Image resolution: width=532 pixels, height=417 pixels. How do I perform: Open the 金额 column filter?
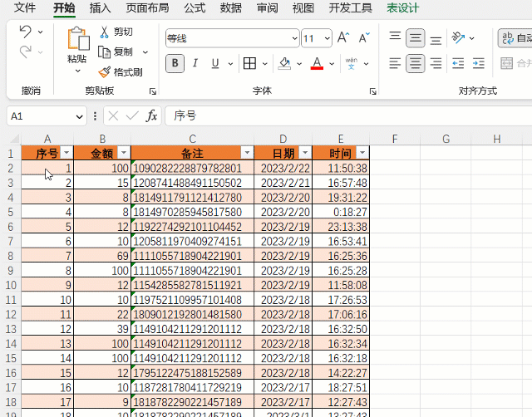[124, 153]
